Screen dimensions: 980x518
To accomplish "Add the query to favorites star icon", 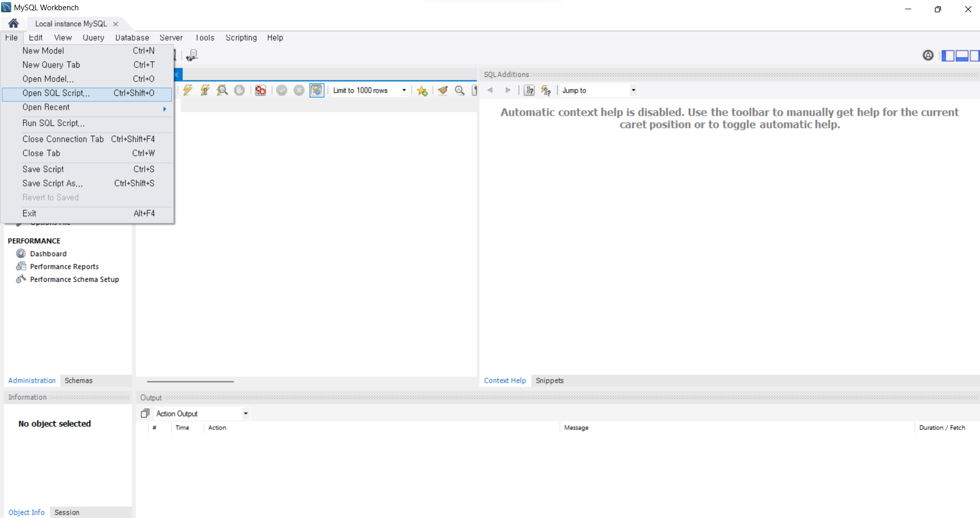I will tap(422, 91).
